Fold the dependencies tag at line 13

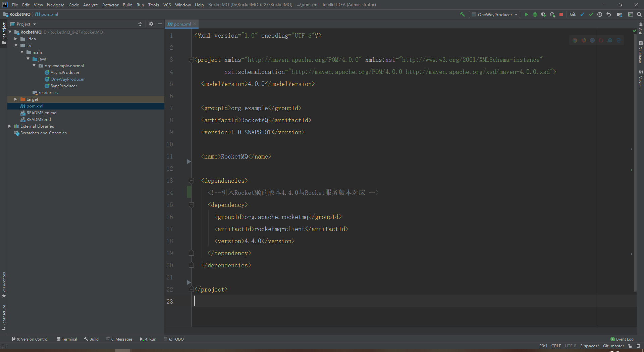[191, 180]
